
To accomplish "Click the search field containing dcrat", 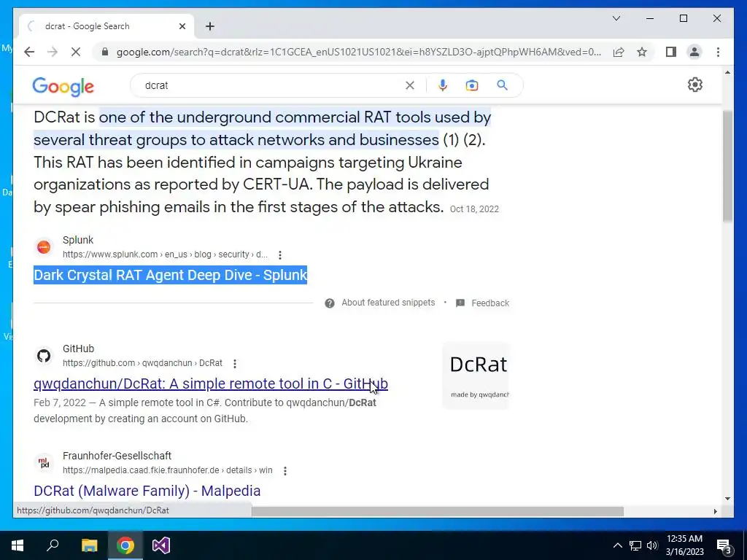I will point(271,85).
